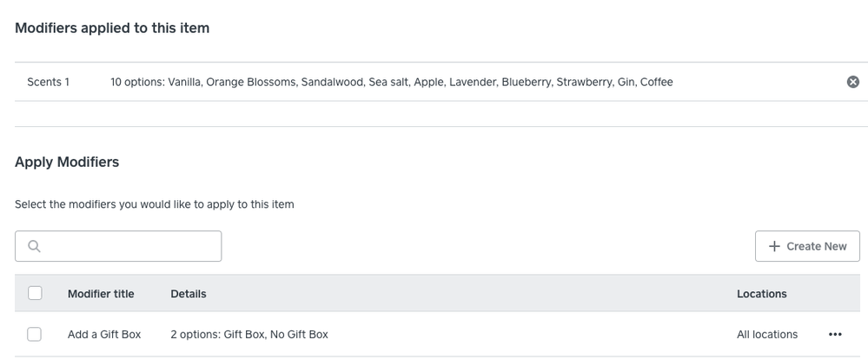Click the plus icon beside Create New
Viewport: 868px width, 360px height.
(774, 246)
